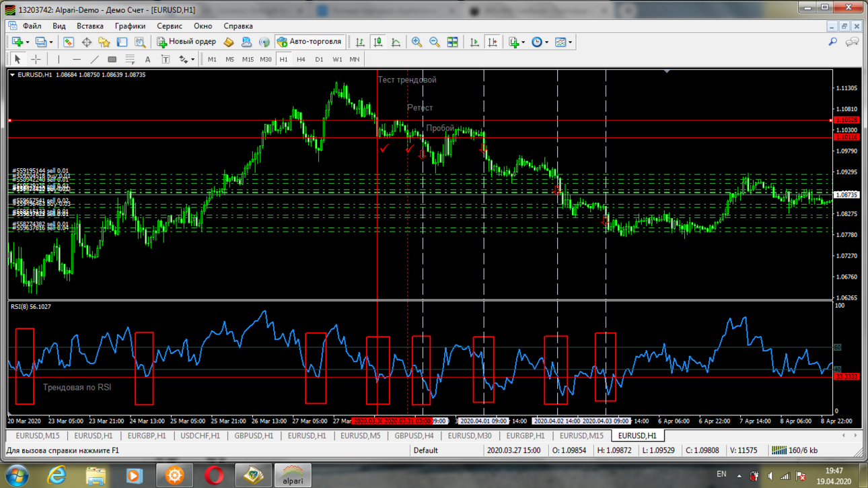Expand the chart templates dropdown
The width and height of the screenshot is (868, 488).
pyautogui.click(x=570, y=42)
